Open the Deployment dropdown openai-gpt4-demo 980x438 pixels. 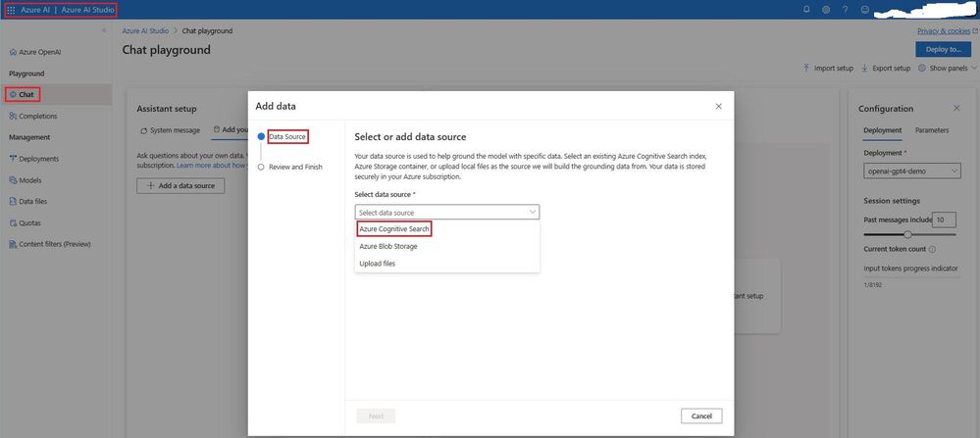912,170
